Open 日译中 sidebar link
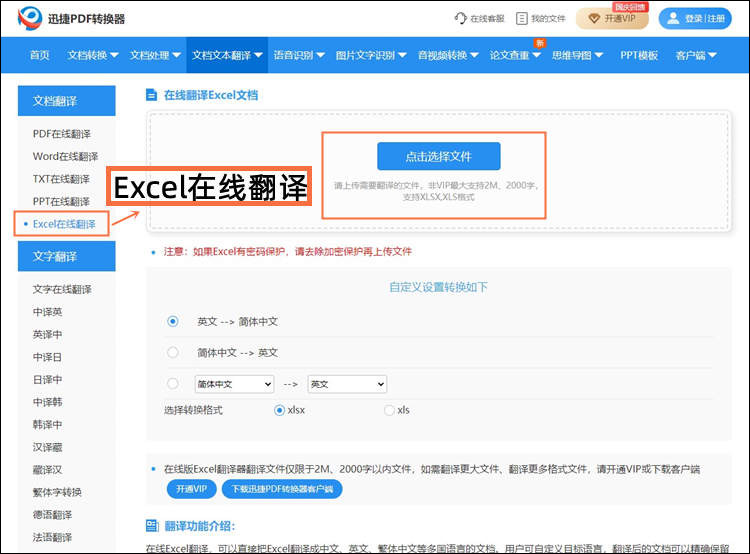 point(47,379)
